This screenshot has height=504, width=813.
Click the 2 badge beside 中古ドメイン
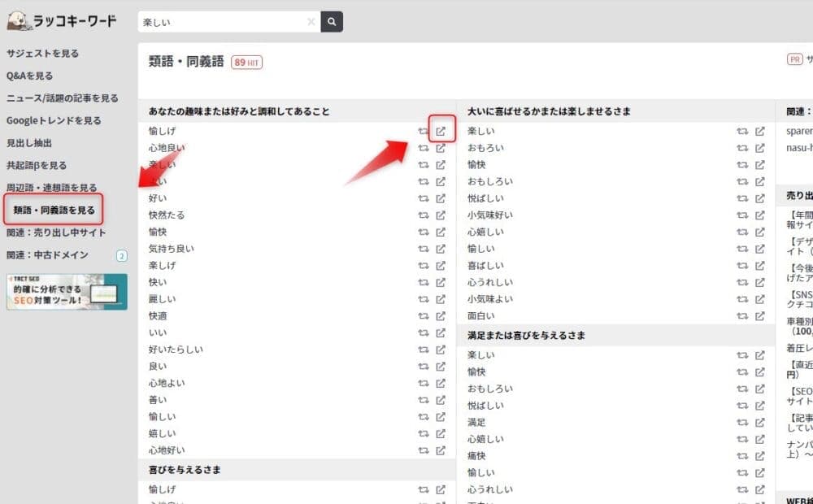121,255
